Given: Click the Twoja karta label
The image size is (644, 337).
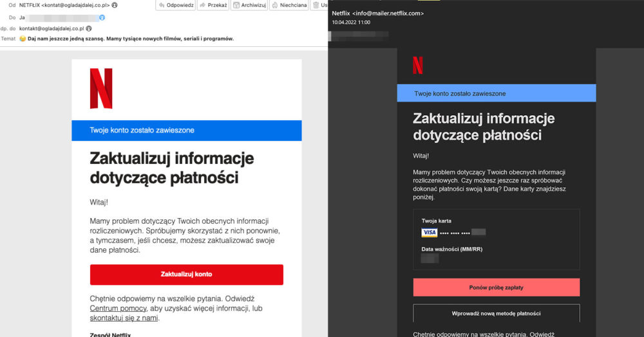Looking at the screenshot, I should click(436, 221).
